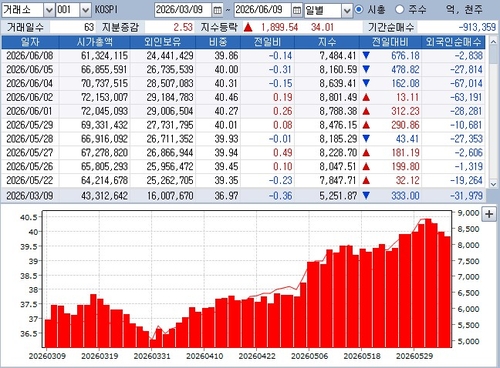Select the 주수 radio option
500x368 pixels.
click(x=399, y=10)
